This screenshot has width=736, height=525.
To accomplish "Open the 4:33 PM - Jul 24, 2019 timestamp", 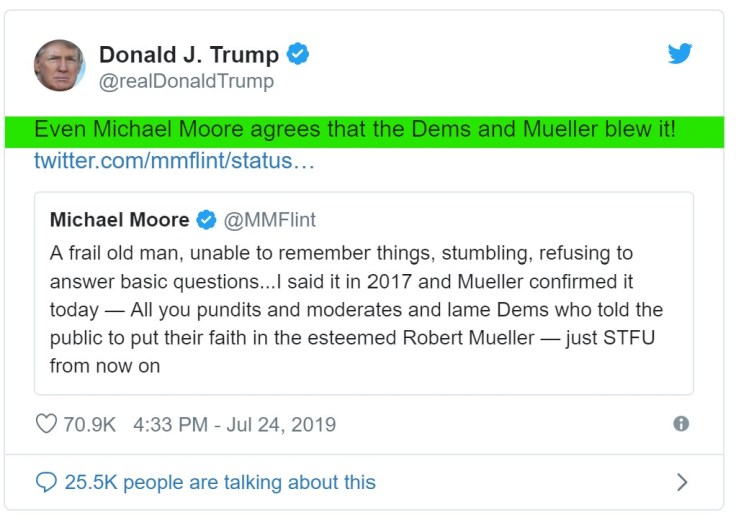I will (234, 424).
